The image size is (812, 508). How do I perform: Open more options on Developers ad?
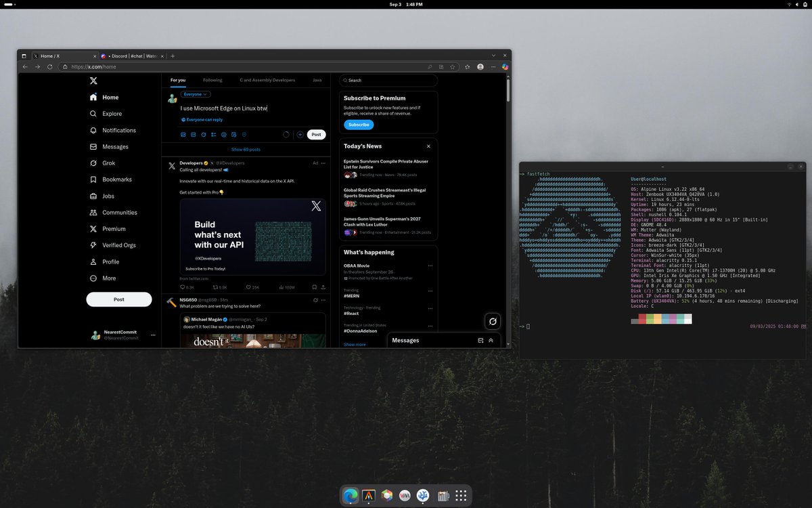click(x=323, y=163)
